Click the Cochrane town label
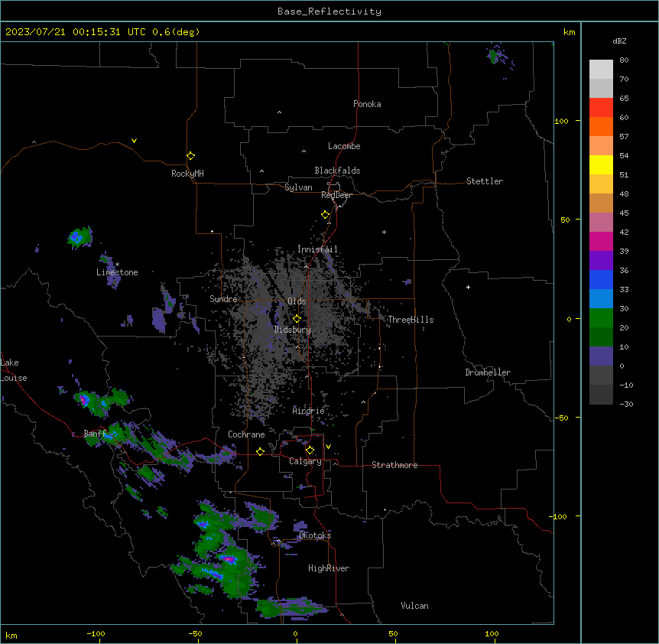 [246, 434]
